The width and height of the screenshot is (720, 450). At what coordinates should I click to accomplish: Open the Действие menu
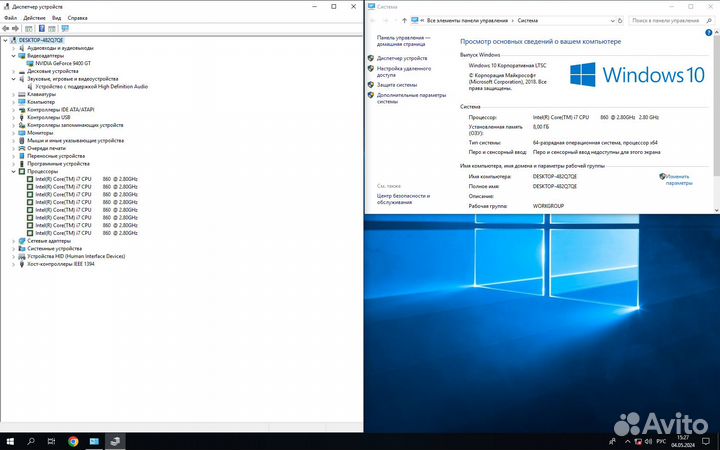tap(32, 17)
